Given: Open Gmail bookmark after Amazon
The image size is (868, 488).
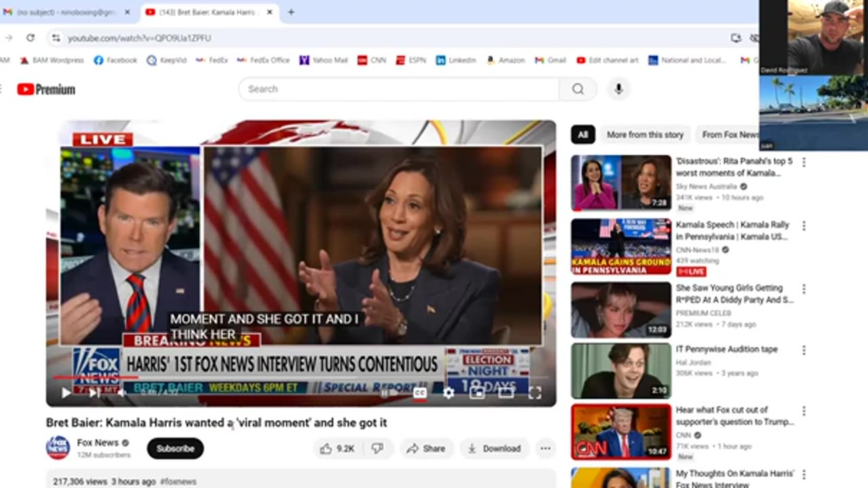Looking at the screenshot, I should [x=550, y=60].
